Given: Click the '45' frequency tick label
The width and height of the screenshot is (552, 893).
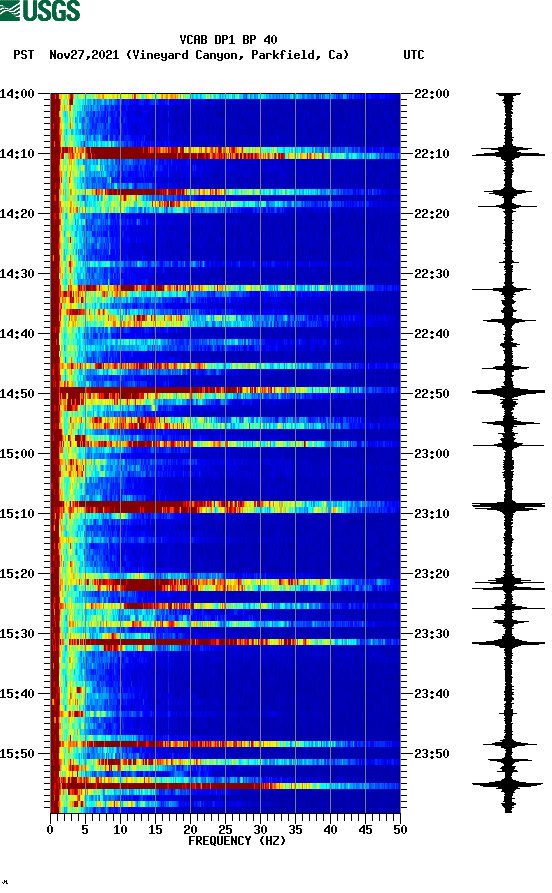Looking at the screenshot, I should pos(365,830).
